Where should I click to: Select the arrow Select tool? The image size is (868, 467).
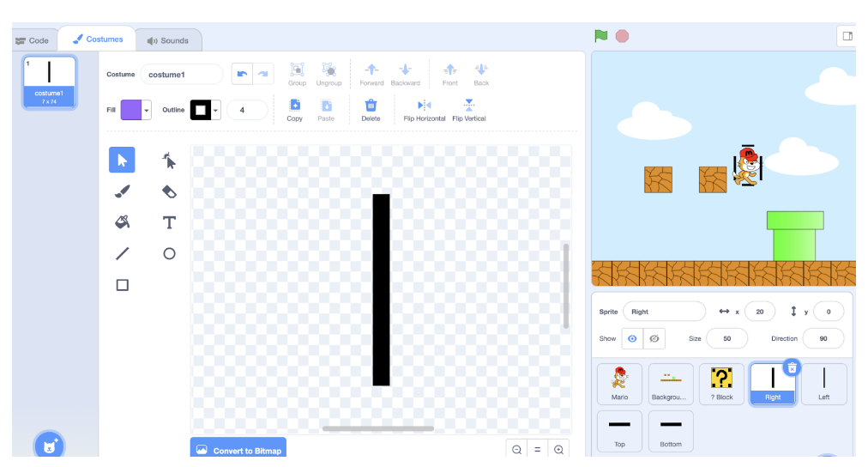click(122, 160)
